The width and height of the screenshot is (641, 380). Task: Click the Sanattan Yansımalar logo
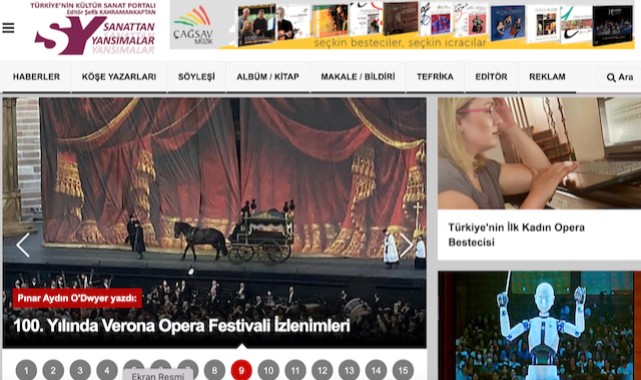coord(94,29)
